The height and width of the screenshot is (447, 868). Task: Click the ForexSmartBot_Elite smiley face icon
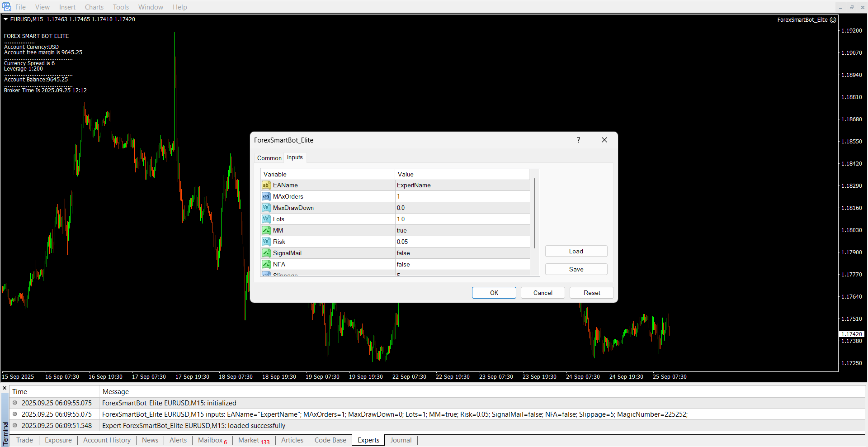[x=833, y=20]
